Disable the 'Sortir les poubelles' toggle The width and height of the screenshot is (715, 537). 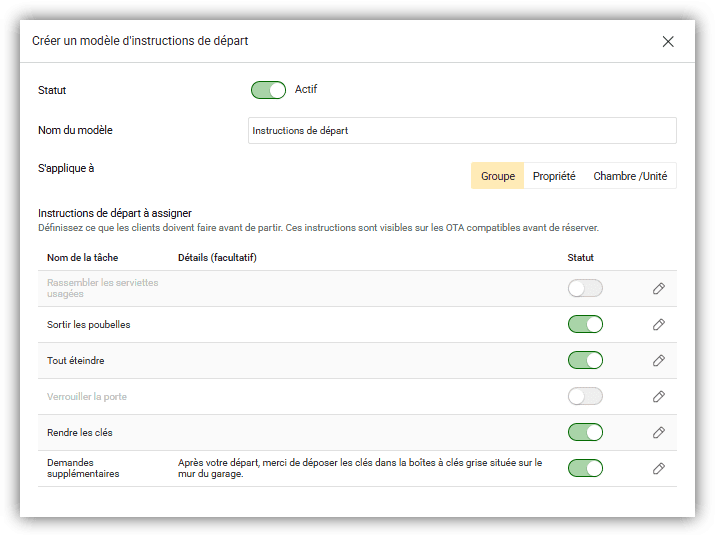585,325
